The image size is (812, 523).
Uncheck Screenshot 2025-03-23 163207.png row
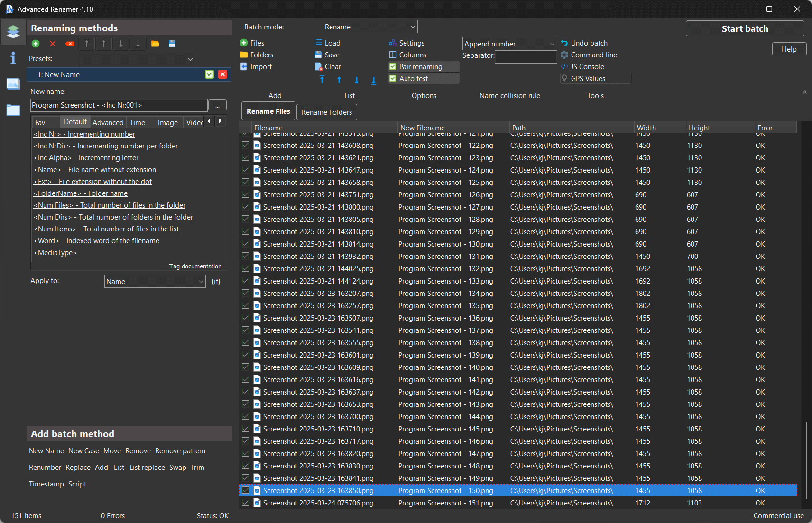coord(245,293)
